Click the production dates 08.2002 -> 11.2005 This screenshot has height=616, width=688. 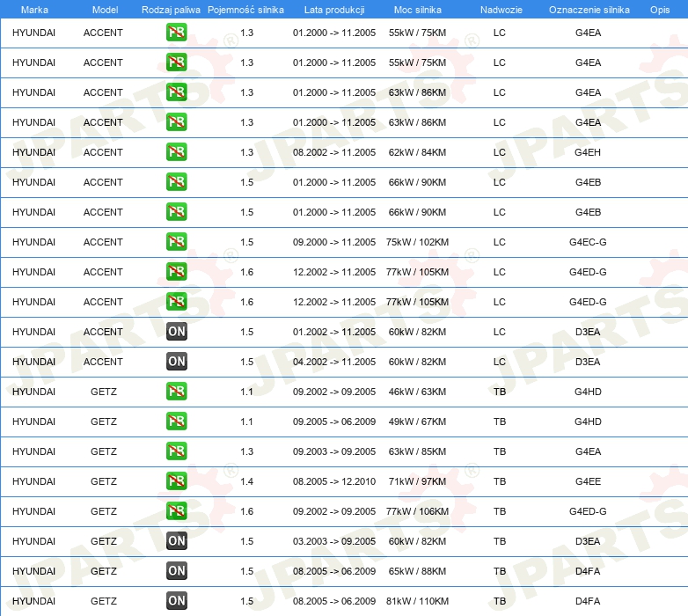click(x=334, y=152)
